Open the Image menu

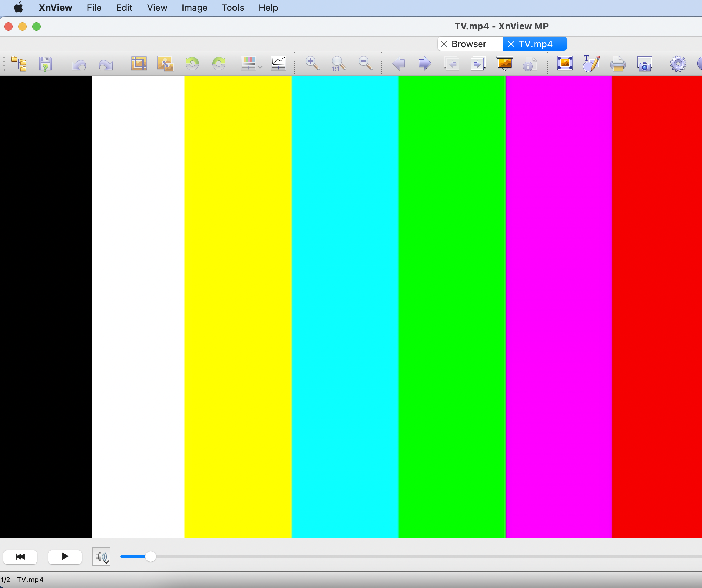(194, 8)
